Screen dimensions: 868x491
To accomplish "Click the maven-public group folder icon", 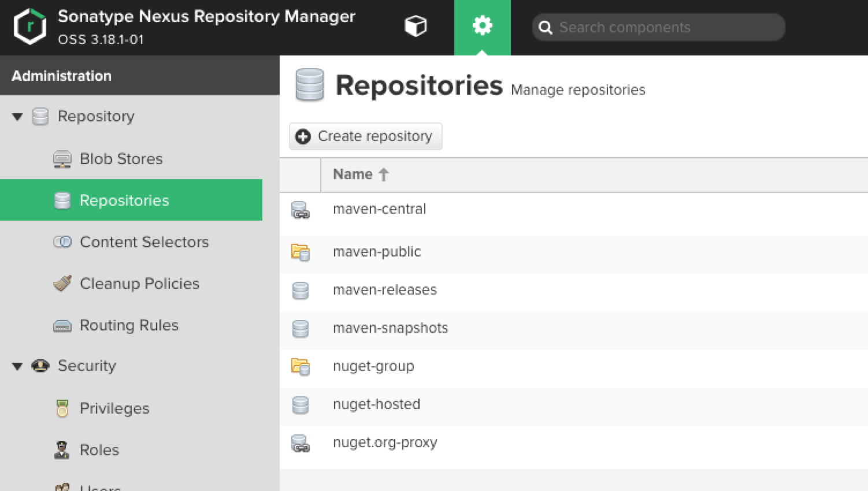I will 300,252.
